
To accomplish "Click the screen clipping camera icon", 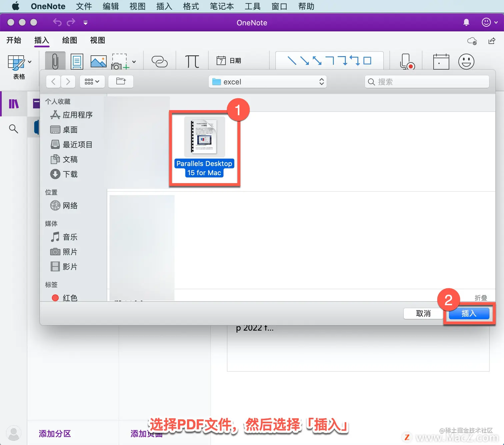I will (119, 62).
